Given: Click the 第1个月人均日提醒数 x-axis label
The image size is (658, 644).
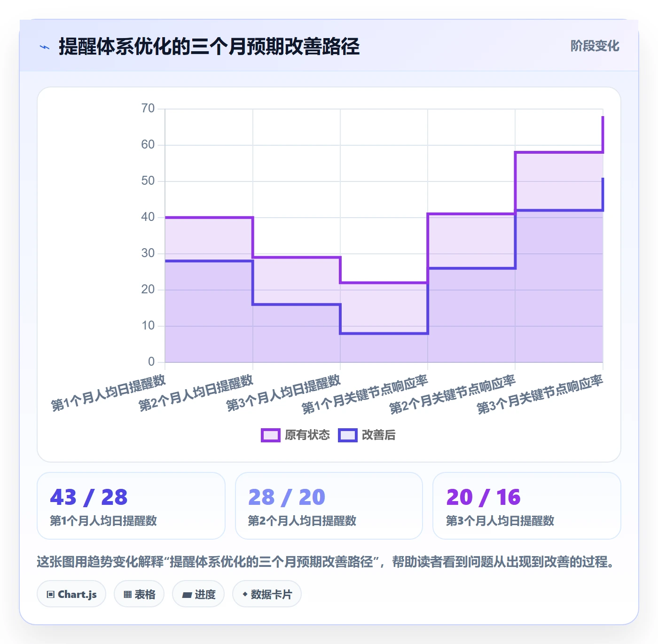Looking at the screenshot, I should [x=109, y=393].
